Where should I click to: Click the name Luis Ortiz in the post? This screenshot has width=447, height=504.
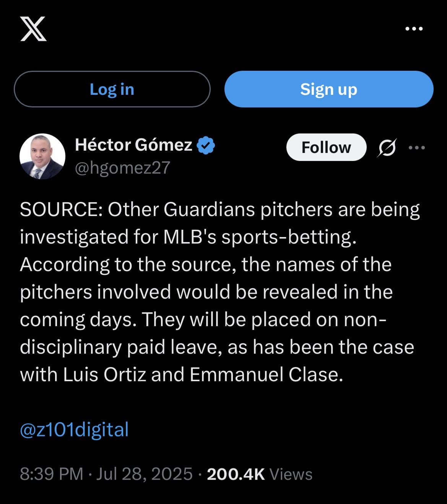[x=104, y=375]
